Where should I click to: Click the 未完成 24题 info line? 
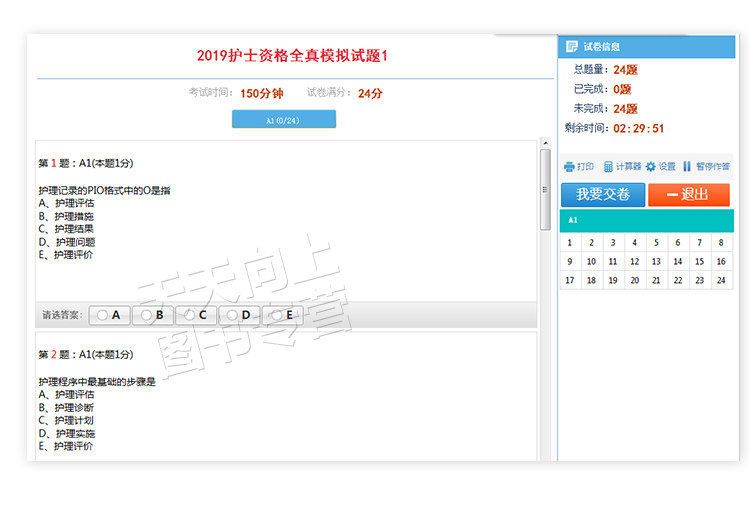click(606, 109)
